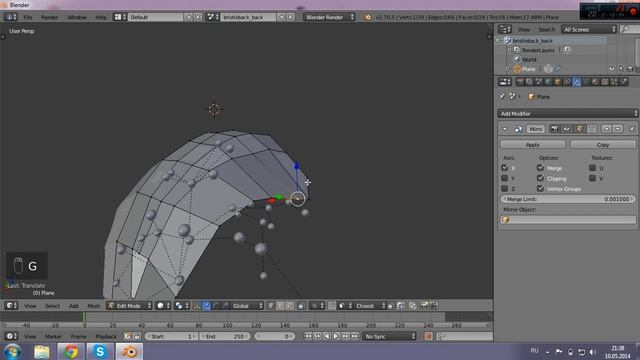Expand the RenderLayers tree item
Viewport: 640px width, 360px height.
pos(509,50)
